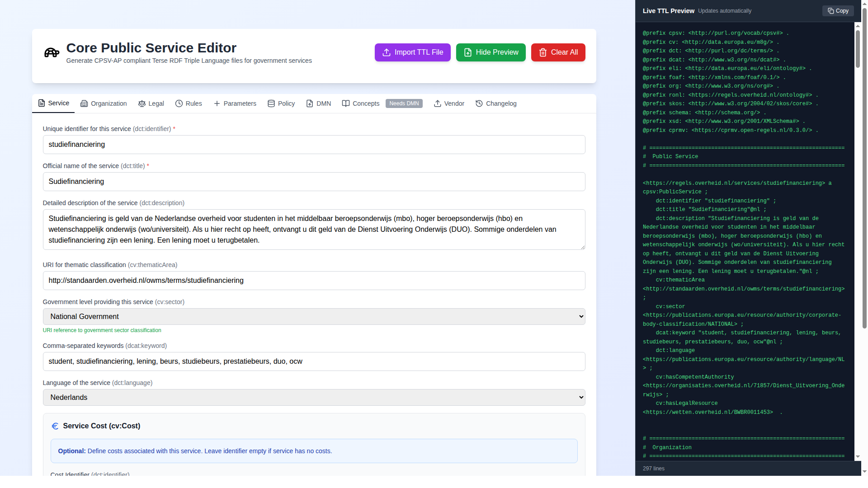The width and height of the screenshot is (868, 488).
Task: Click the Import TTL File button
Action: pos(412,52)
